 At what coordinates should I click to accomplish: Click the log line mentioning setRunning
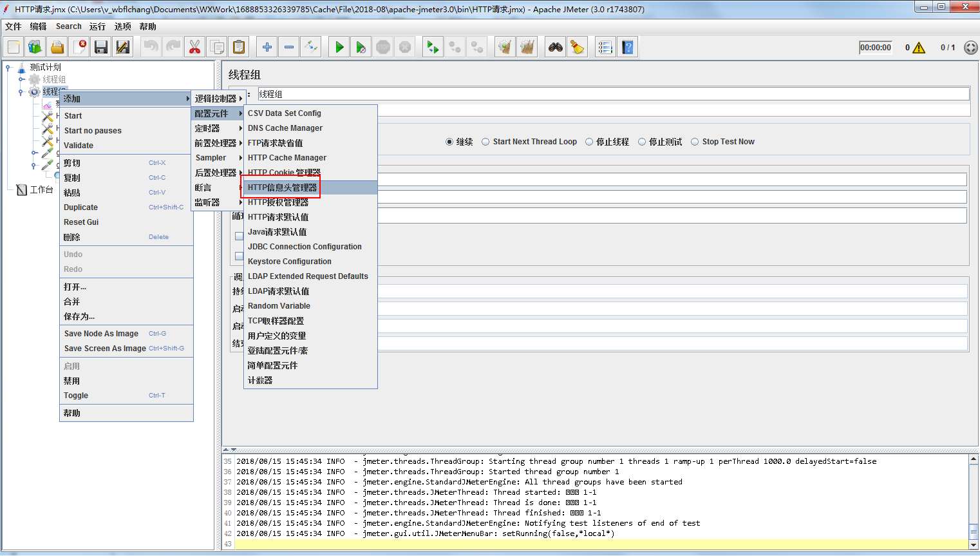[x=425, y=533]
